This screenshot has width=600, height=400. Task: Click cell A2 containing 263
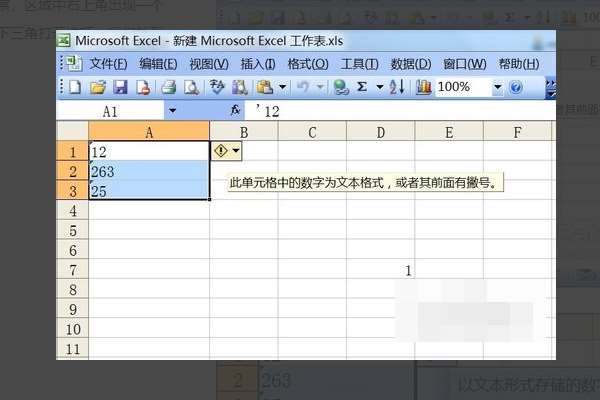pyautogui.click(x=149, y=171)
